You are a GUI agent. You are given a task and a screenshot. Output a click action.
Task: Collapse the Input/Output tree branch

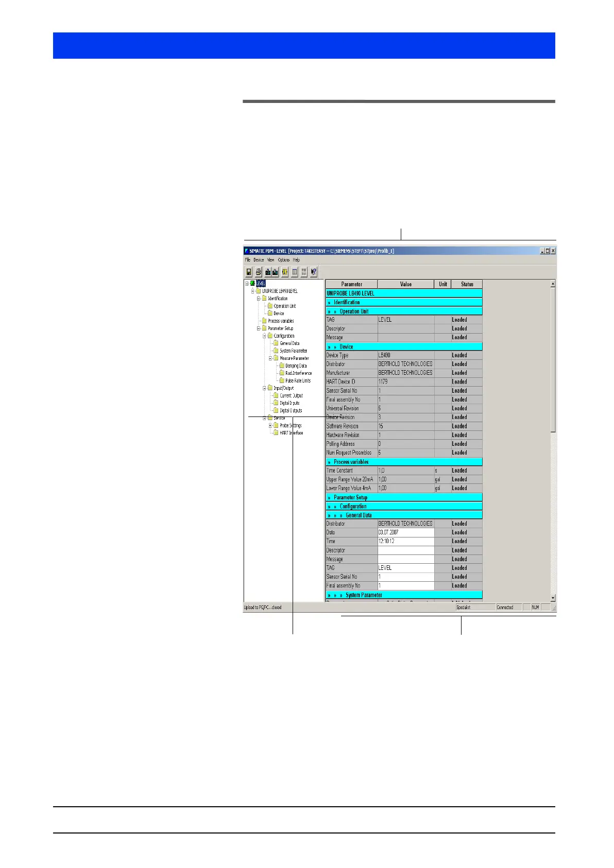pyautogui.click(x=264, y=388)
